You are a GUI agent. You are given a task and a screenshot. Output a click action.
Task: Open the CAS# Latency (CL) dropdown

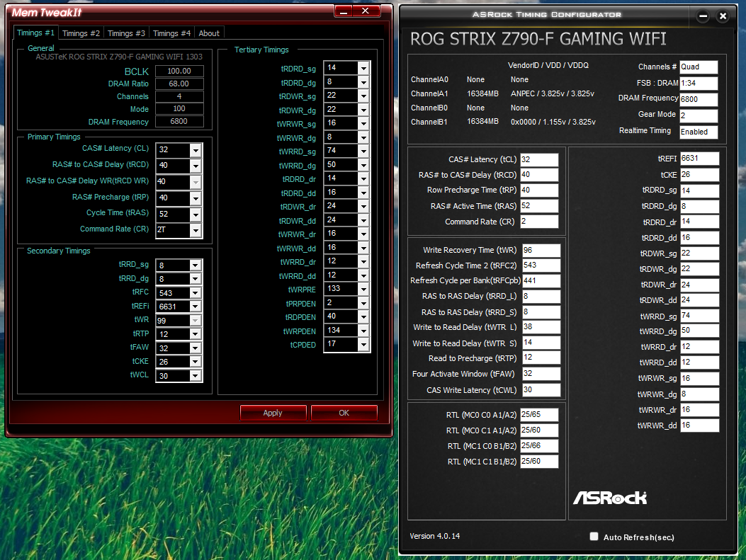(196, 150)
